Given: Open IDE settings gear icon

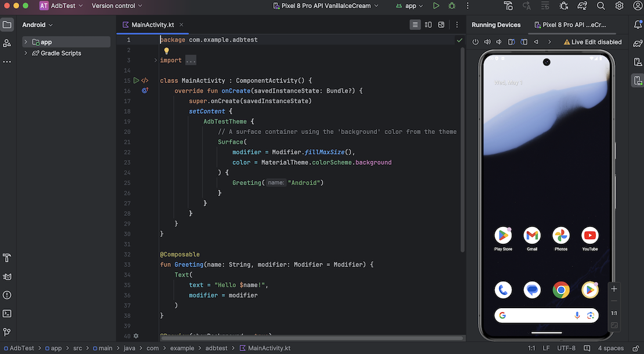Looking at the screenshot, I should click(x=620, y=6).
